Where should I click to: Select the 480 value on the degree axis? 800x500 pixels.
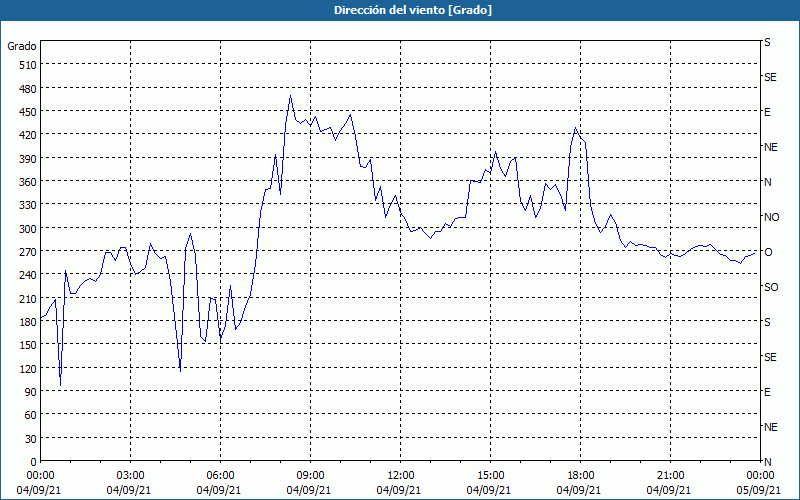pos(28,89)
